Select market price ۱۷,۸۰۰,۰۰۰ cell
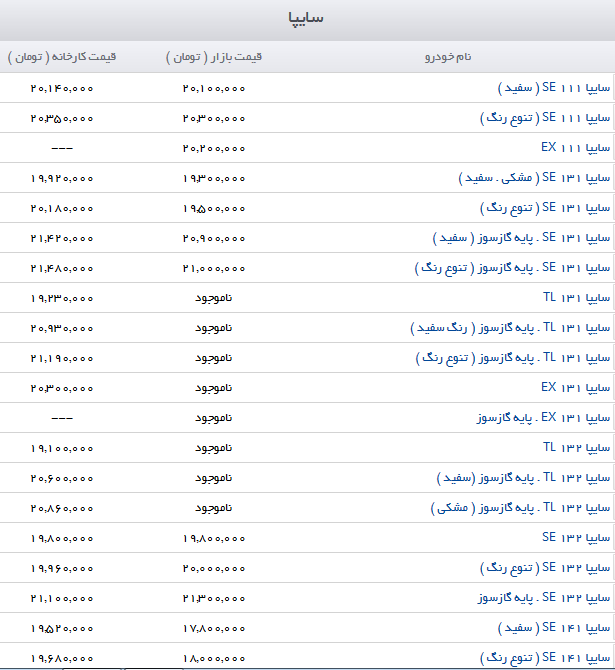 pyautogui.click(x=214, y=628)
